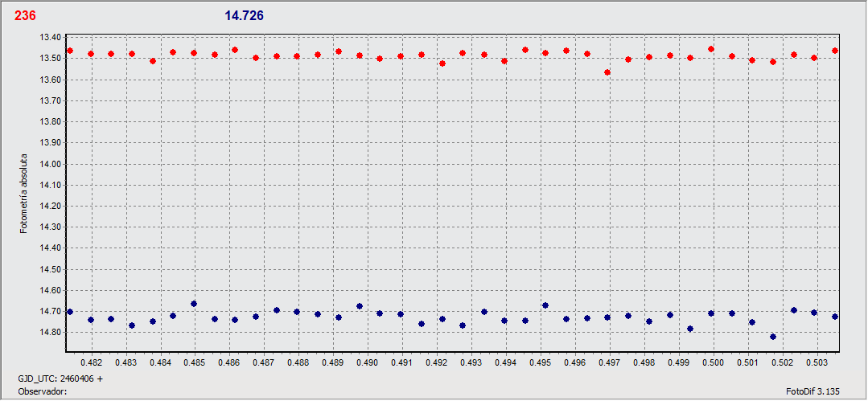Click the 0.482 x-axis label
This screenshot has height=401, width=868.
point(92,363)
